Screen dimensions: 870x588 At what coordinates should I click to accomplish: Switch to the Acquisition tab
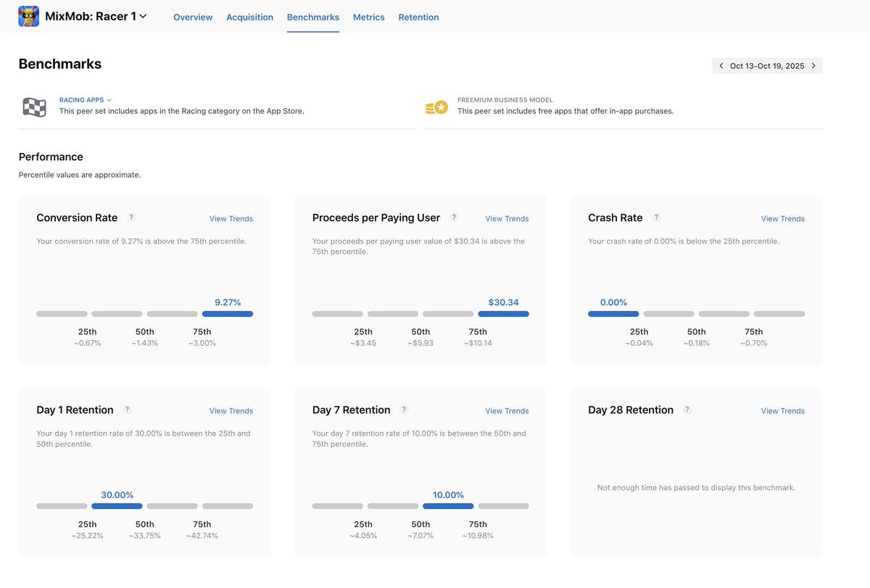[x=249, y=17]
